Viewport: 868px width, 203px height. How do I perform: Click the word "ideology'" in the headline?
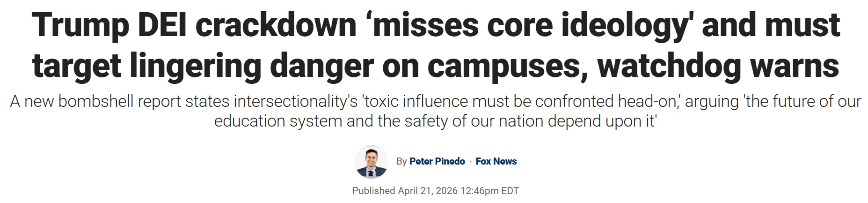627,26
